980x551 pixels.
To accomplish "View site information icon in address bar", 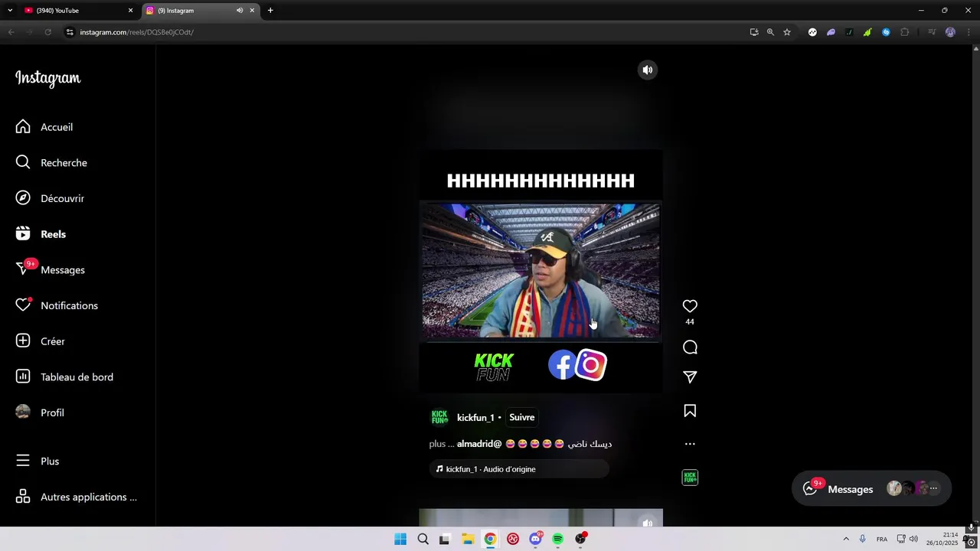I will (70, 32).
